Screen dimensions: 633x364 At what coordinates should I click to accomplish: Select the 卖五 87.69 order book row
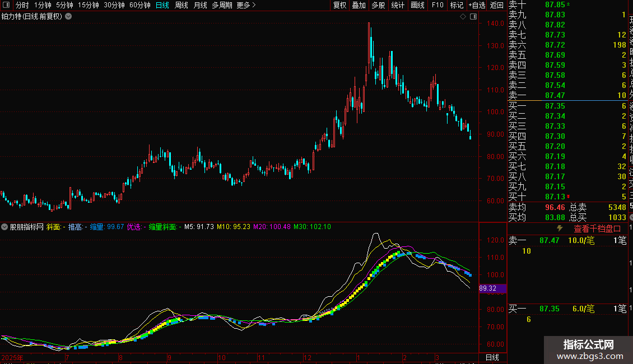(567, 55)
